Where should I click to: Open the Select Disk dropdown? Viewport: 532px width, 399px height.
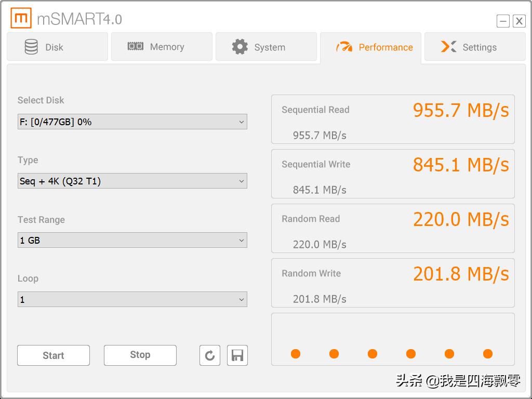point(132,122)
